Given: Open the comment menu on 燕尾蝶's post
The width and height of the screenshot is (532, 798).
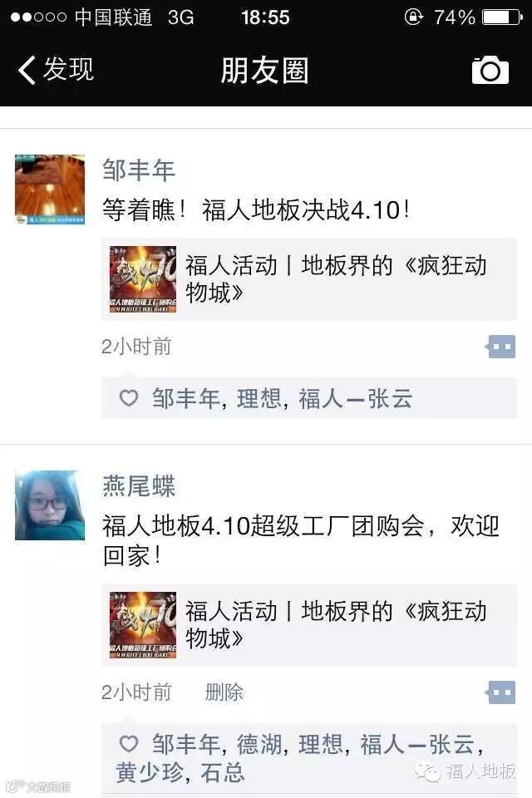Looking at the screenshot, I should 501,692.
